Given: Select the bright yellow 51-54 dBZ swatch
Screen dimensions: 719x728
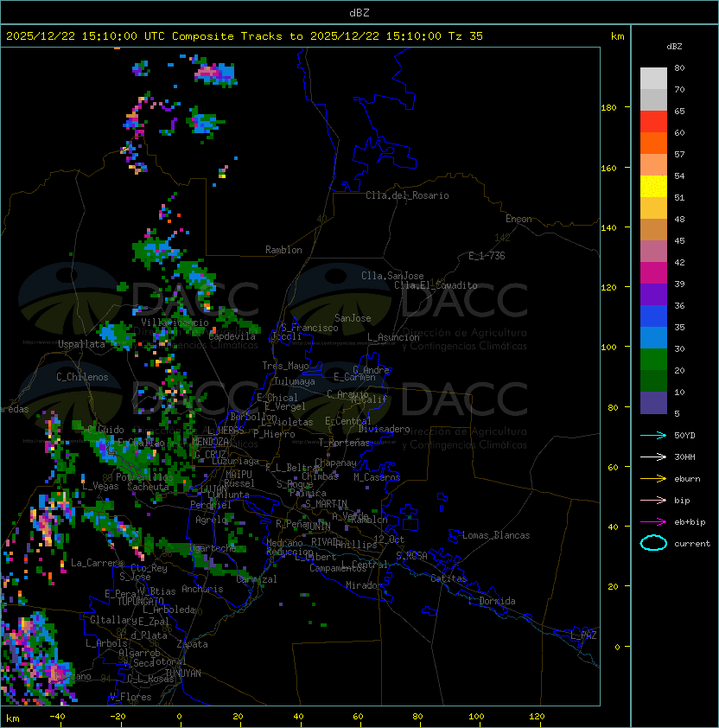Looking at the screenshot, I should (x=653, y=186).
